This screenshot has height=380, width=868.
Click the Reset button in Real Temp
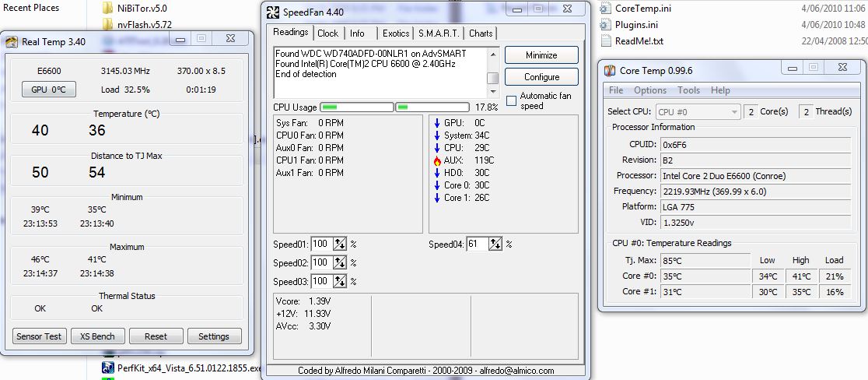(156, 336)
